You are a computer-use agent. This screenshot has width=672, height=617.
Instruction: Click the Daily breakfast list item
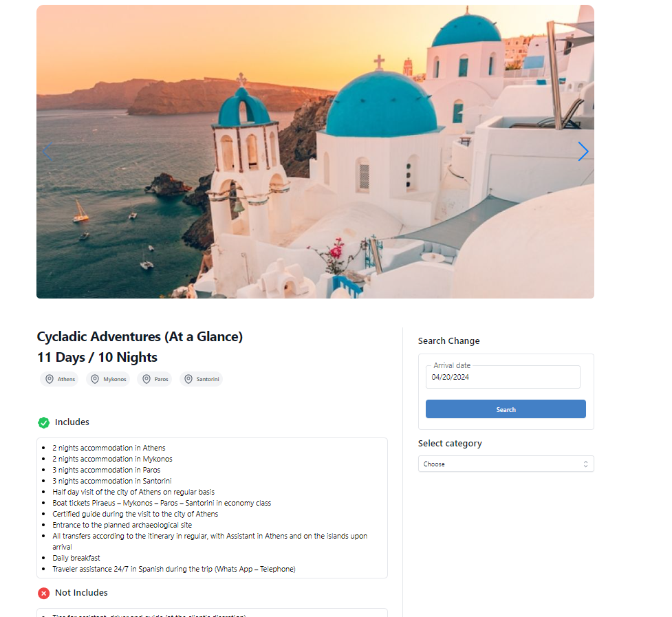[76, 558]
